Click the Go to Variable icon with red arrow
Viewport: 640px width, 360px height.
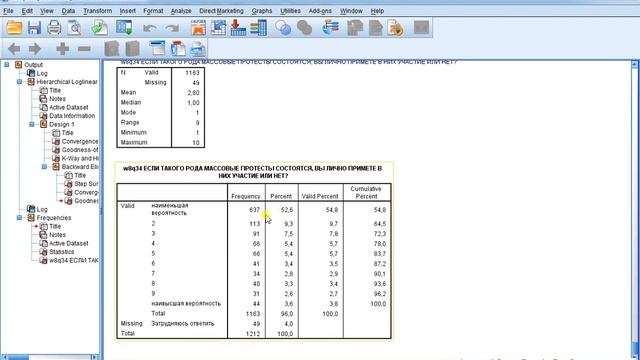coord(238,28)
